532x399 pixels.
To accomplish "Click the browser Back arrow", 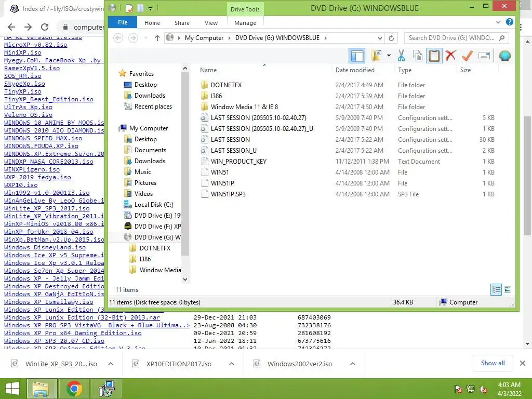I will point(11,27).
